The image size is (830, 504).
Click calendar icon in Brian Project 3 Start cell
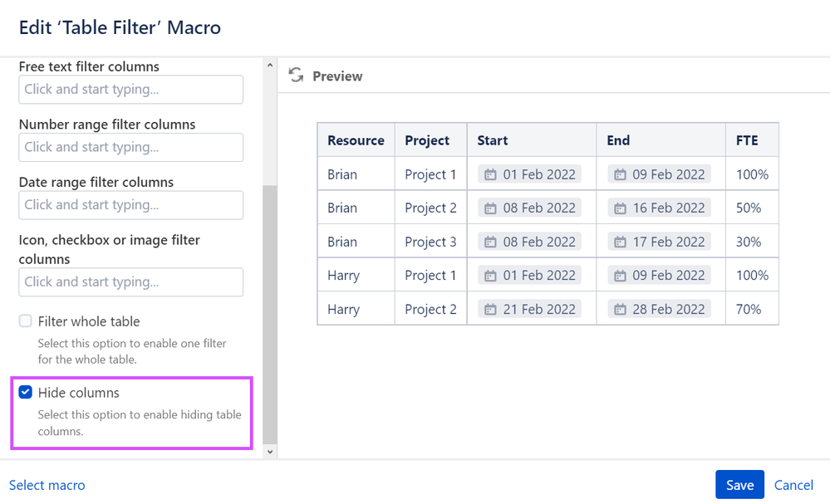coord(490,242)
